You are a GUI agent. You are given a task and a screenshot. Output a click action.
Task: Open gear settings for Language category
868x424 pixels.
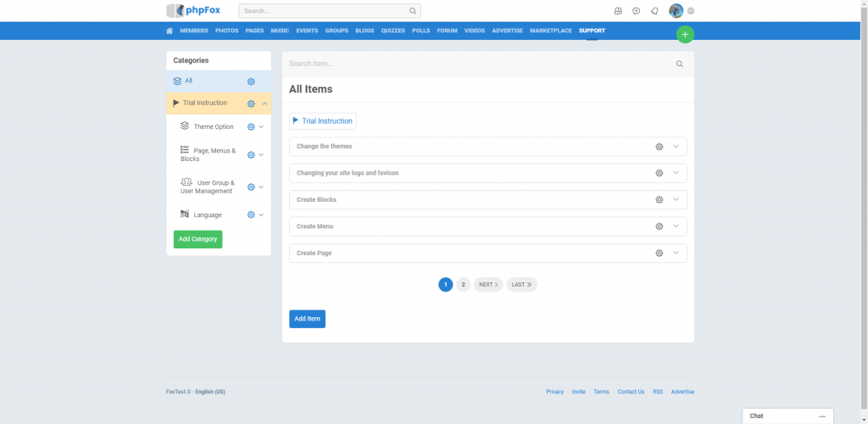pyautogui.click(x=251, y=215)
